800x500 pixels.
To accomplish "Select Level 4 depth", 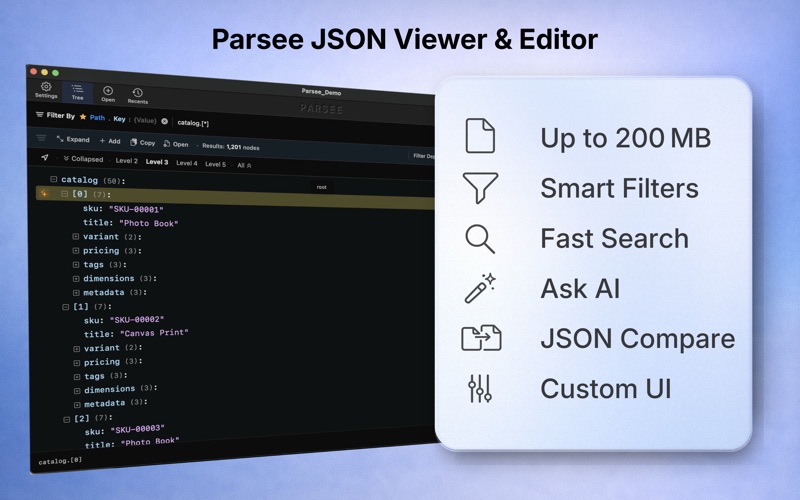I will (187, 163).
